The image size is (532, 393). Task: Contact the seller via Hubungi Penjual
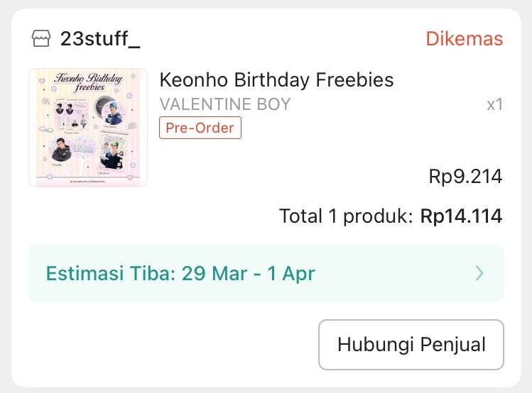click(411, 345)
